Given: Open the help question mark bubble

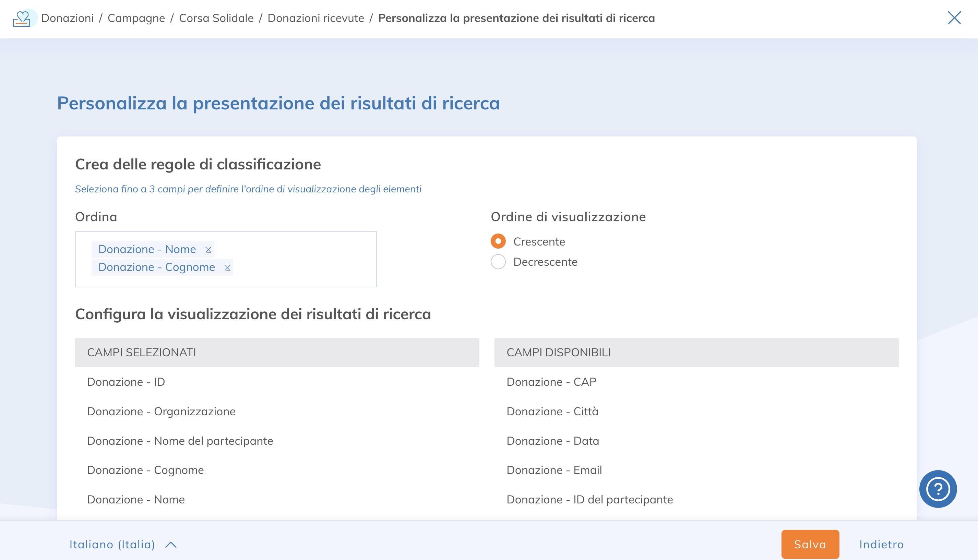Looking at the screenshot, I should point(938,488).
